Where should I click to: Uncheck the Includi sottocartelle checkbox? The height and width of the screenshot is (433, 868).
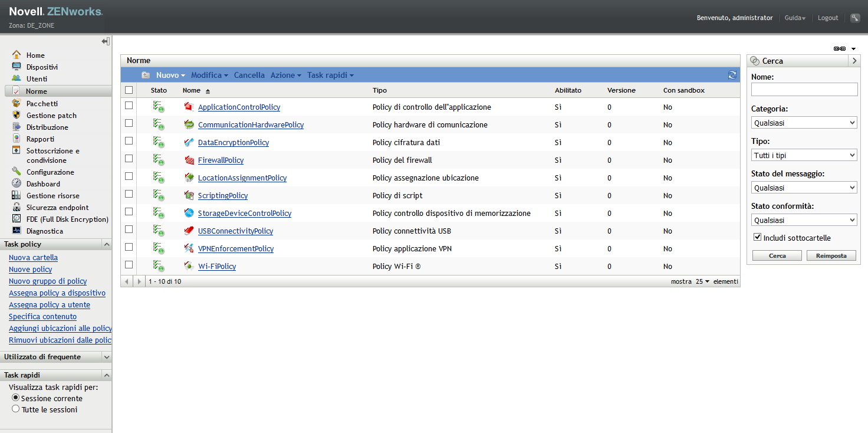(758, 237)
